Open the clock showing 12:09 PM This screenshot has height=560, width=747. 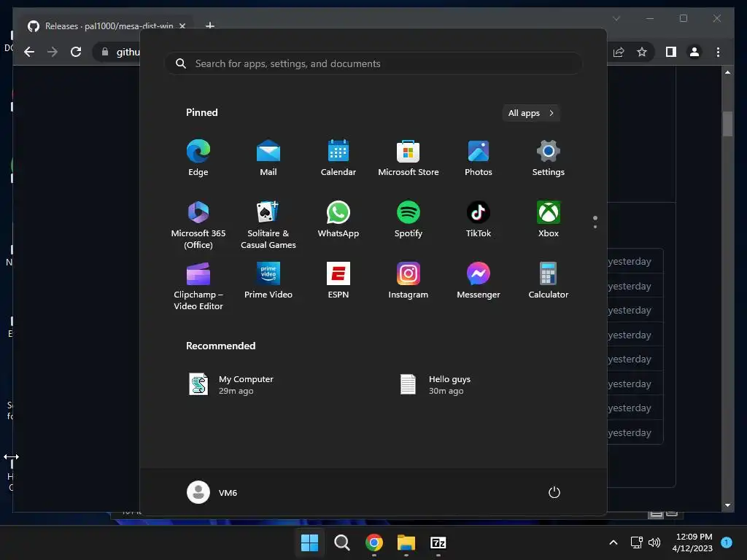click(692, 542)
